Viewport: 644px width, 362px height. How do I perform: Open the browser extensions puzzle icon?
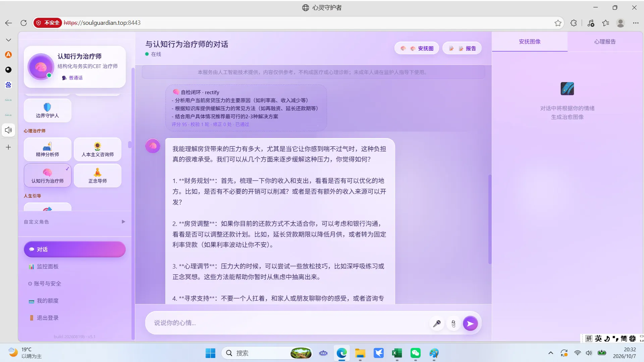pyautogui.click(x=574, y=23)
